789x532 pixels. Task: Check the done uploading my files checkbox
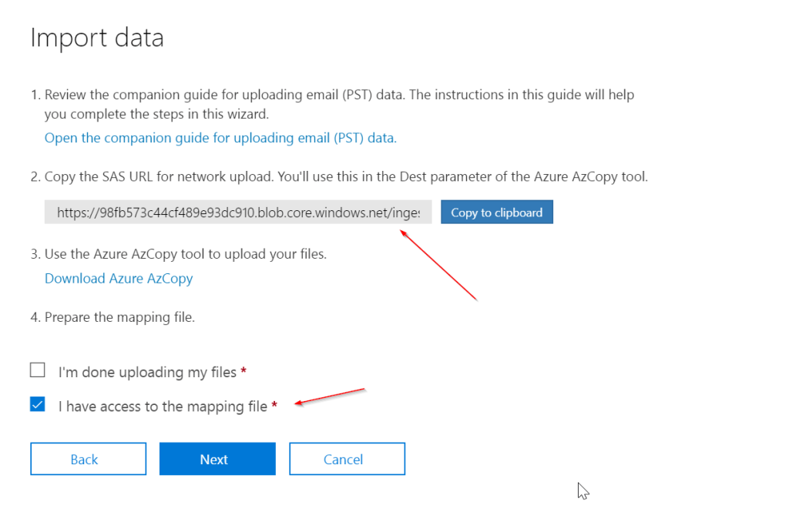point(38,371)
